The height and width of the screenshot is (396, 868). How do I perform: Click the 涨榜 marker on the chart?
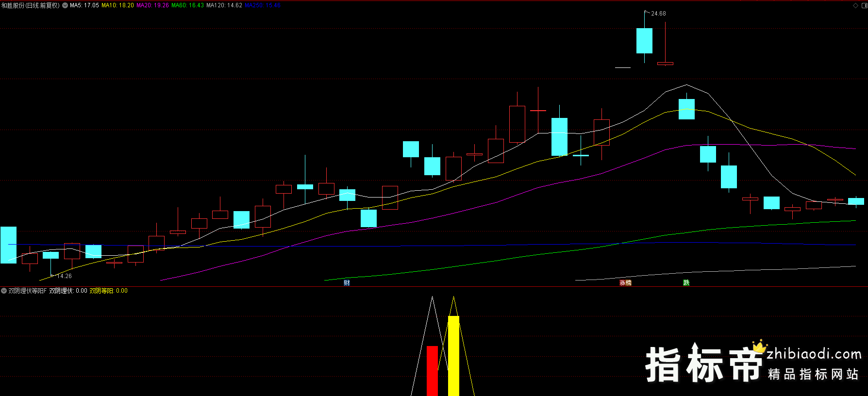click(x=625, y=282)
